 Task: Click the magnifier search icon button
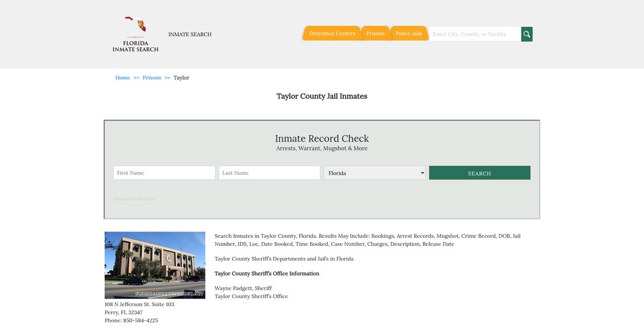[527, 34]
